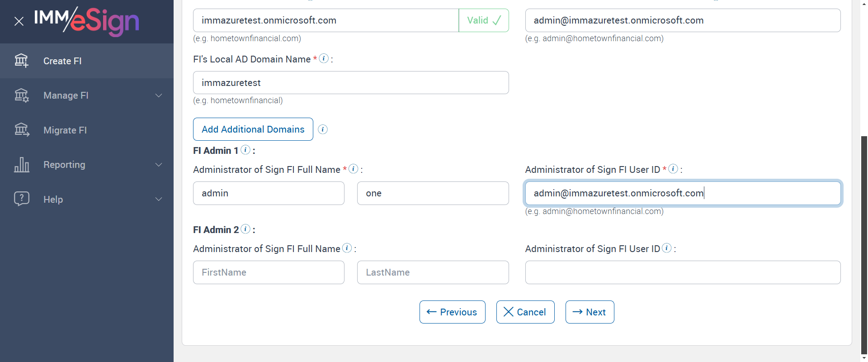The height and width of the screenshot is (362, 868).
Task: Click info icon for Local AD Domain Name
Action: tap(324, 58)
